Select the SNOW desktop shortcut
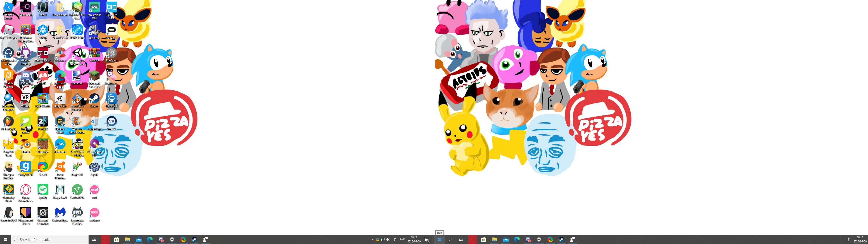 pyautogui.click(x=43, y=32)
